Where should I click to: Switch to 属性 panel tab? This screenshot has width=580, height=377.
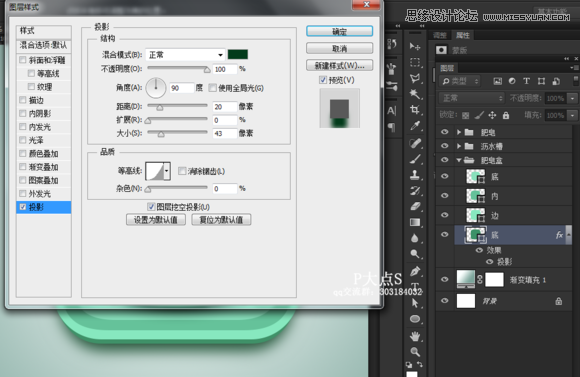(x=463, y=35)
